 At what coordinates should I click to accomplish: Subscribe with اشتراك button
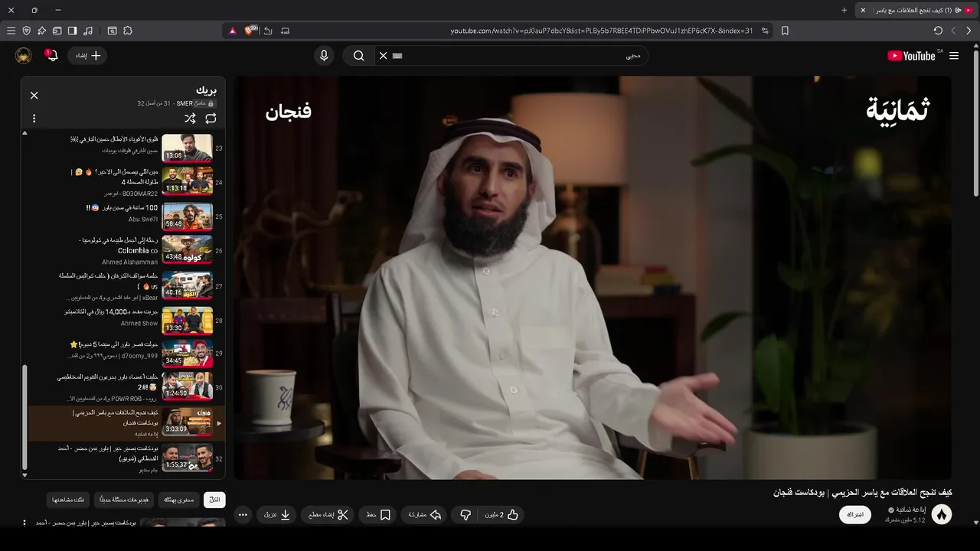click(x=855, y=515)
